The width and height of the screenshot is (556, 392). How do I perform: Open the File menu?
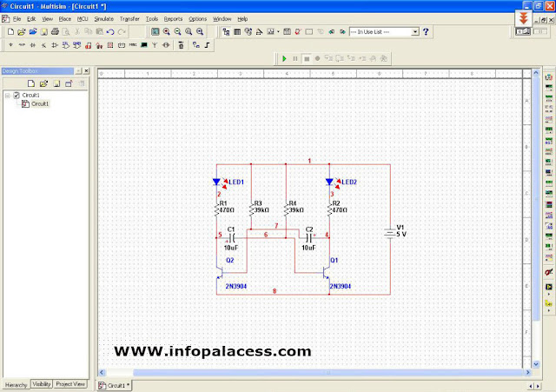click(17, 19)
